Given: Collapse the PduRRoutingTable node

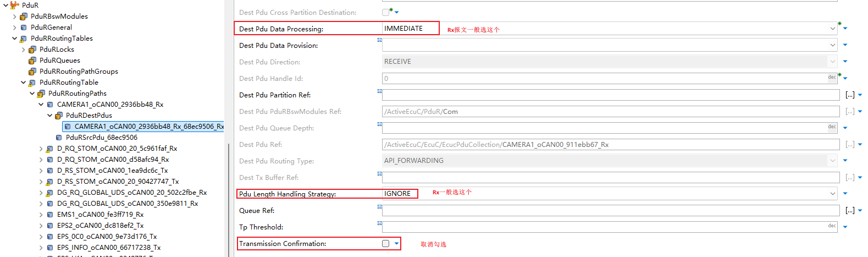Looking at the screenshot, I should click(23, 83).
